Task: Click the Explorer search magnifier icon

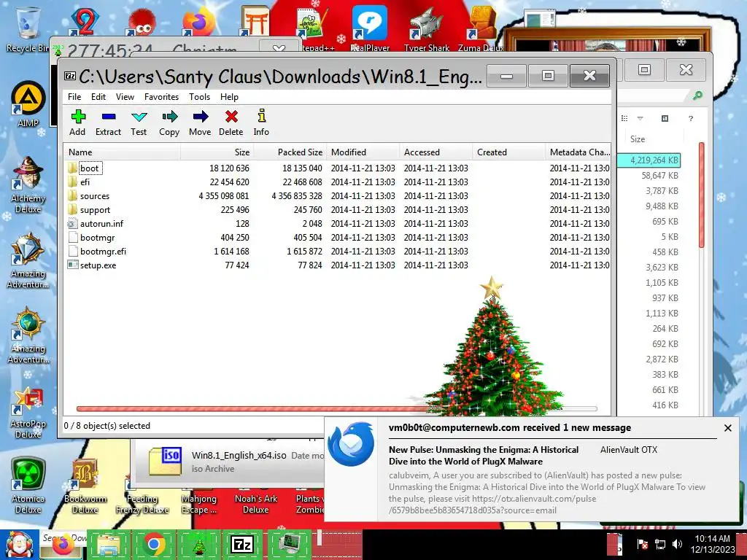Action: (x=697, y=96)
